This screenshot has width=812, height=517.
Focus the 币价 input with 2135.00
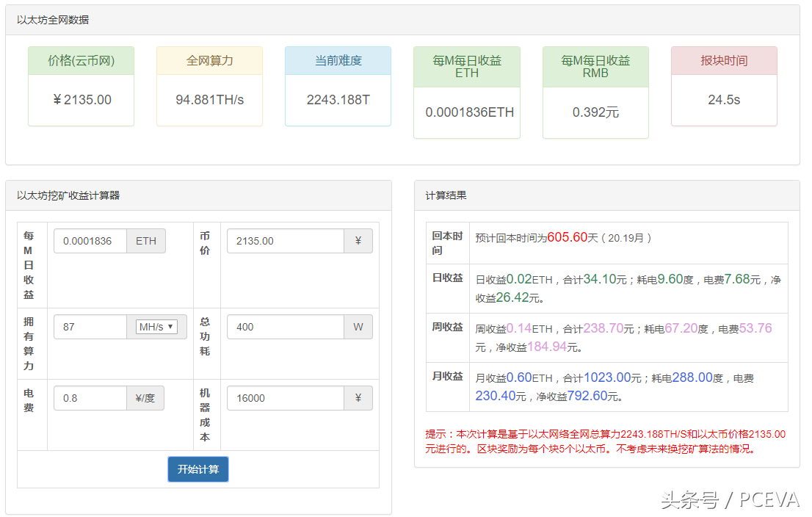pyautogui.click(x=286, y=241)
